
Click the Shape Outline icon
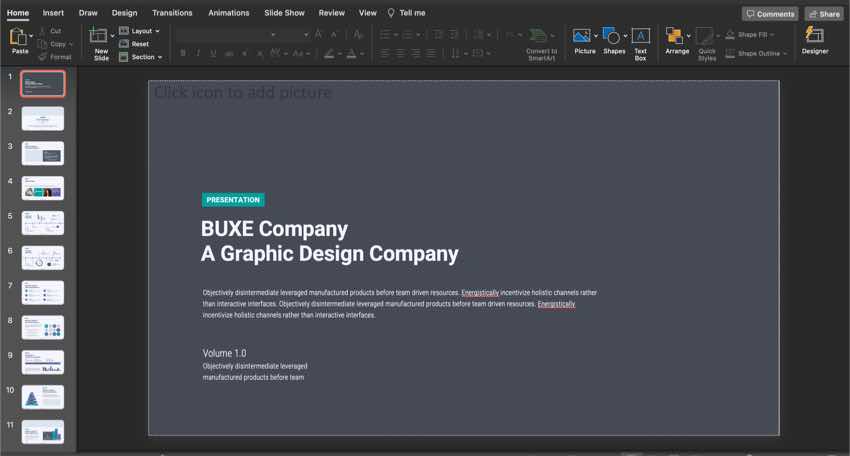tap(730, 54)
